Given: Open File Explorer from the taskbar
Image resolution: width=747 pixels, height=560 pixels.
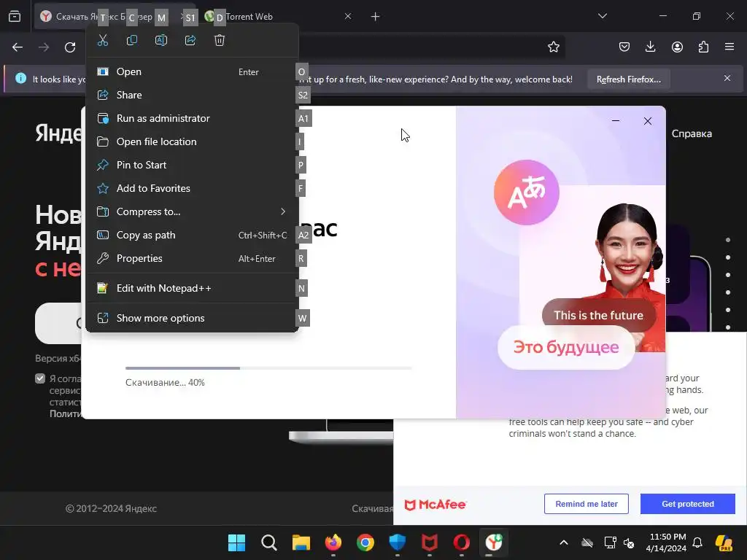Looking at the screenshot, I should pos(301,542).
